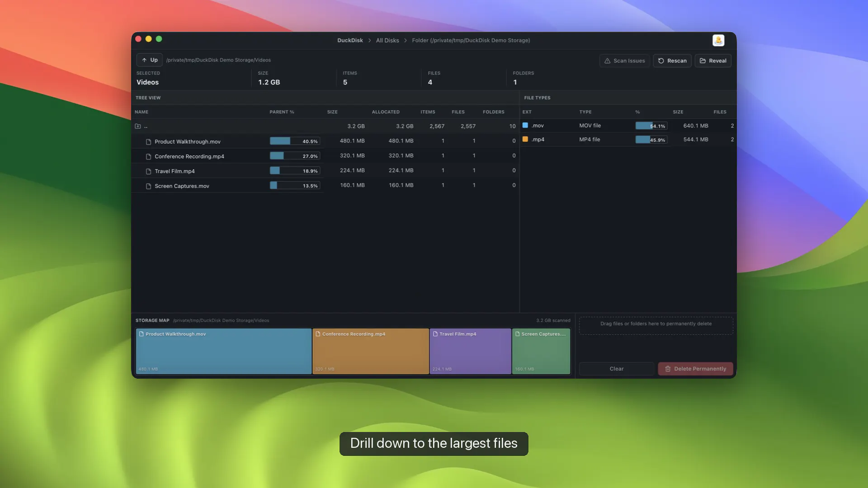Sort file types by EXT column

pyautogui.click(x=527, y=112)
